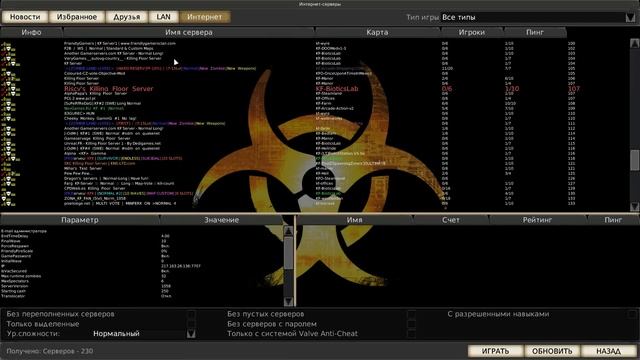Click the highlighted KF-BioticsLab map cell
This screenshot has height=360, width=640.
click(337, 89)
